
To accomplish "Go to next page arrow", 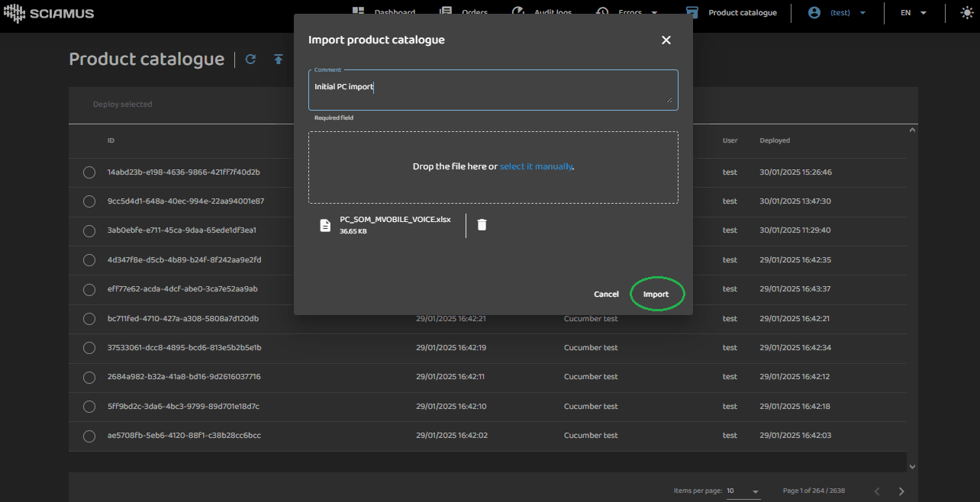I will 901,491.
